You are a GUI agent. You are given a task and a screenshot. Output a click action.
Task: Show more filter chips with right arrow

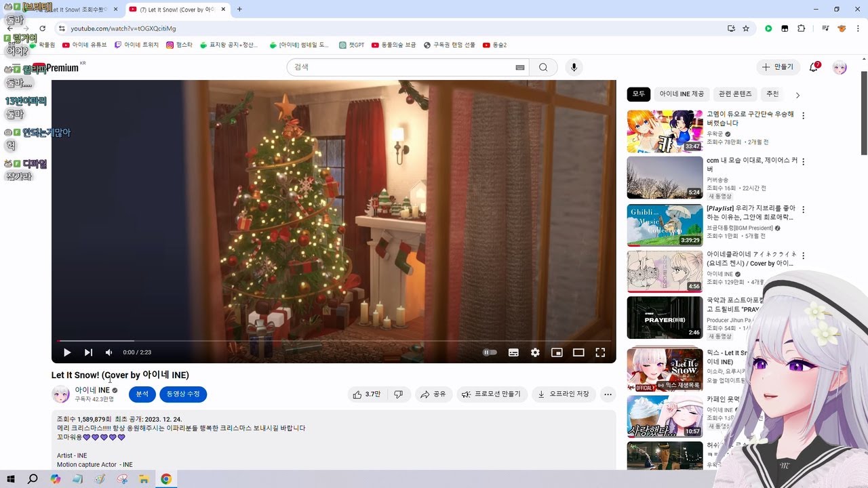(x=797, y=95)
